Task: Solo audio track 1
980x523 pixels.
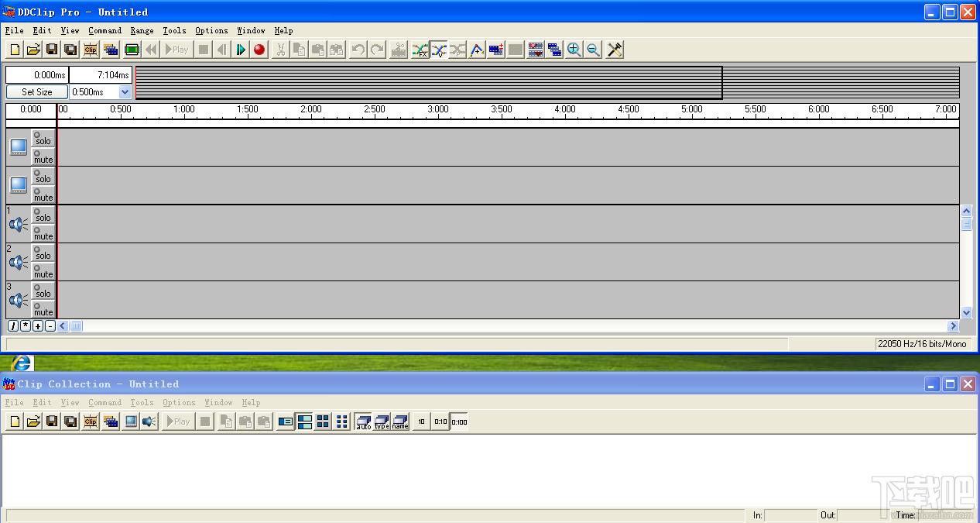Action: tap(43, 215)
